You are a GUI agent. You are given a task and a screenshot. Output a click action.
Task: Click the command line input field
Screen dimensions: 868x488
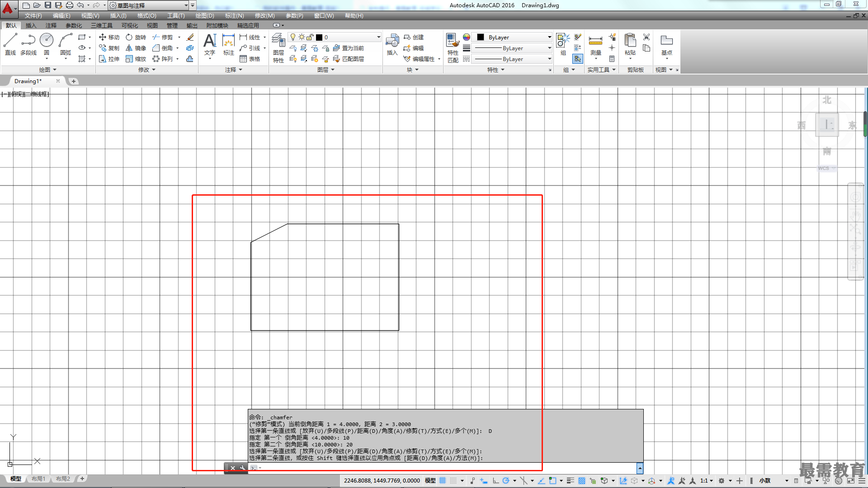pos(448,468)
